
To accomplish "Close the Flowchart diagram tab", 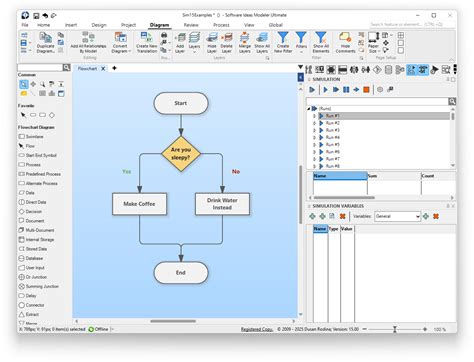I will tap(103, 68).
